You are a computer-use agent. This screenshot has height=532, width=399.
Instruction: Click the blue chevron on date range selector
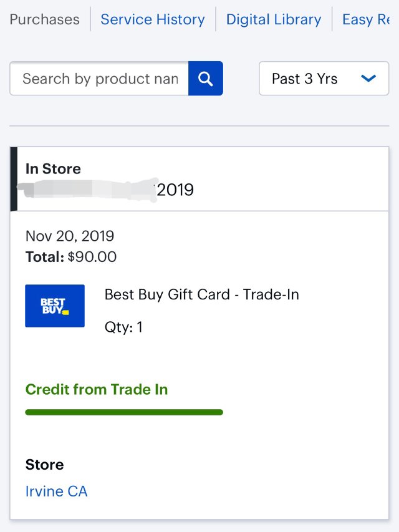[368, 79]
